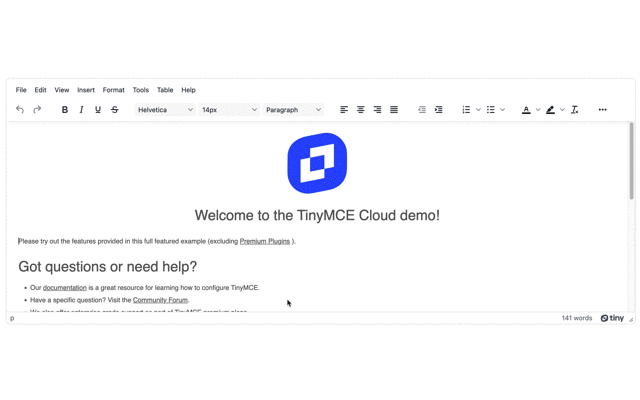
Task: Align text center
Action: coord(361,109)
